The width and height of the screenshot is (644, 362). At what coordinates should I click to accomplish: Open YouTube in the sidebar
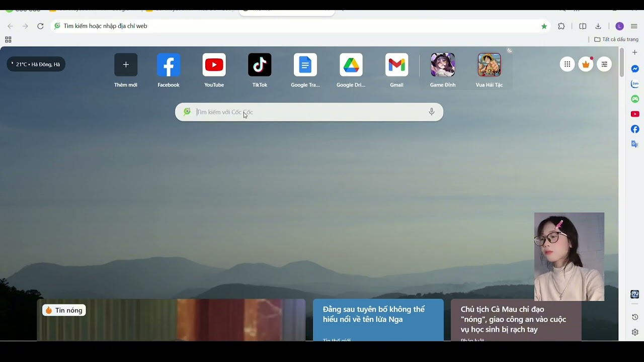635,114
